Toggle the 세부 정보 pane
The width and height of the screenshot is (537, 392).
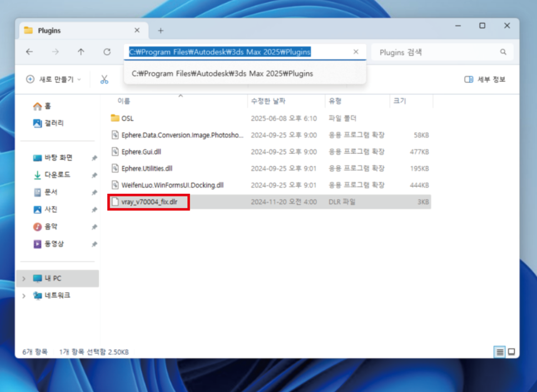coord(485,79)
